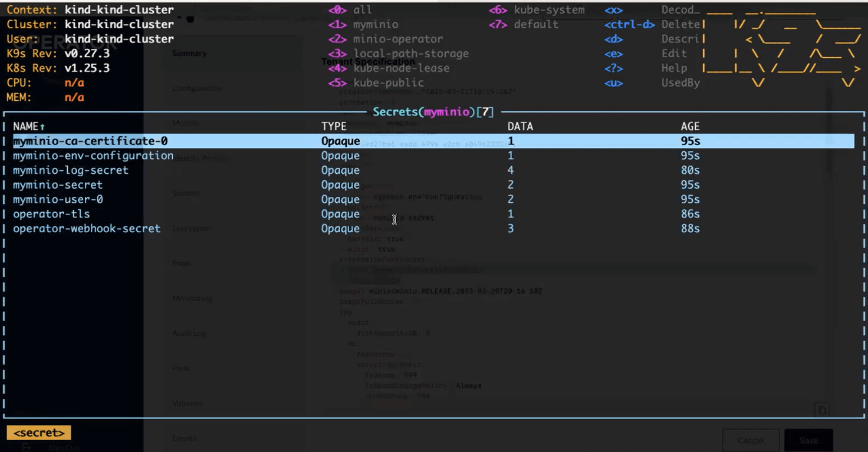Click the Describe command shortcut

coord(679,39)
